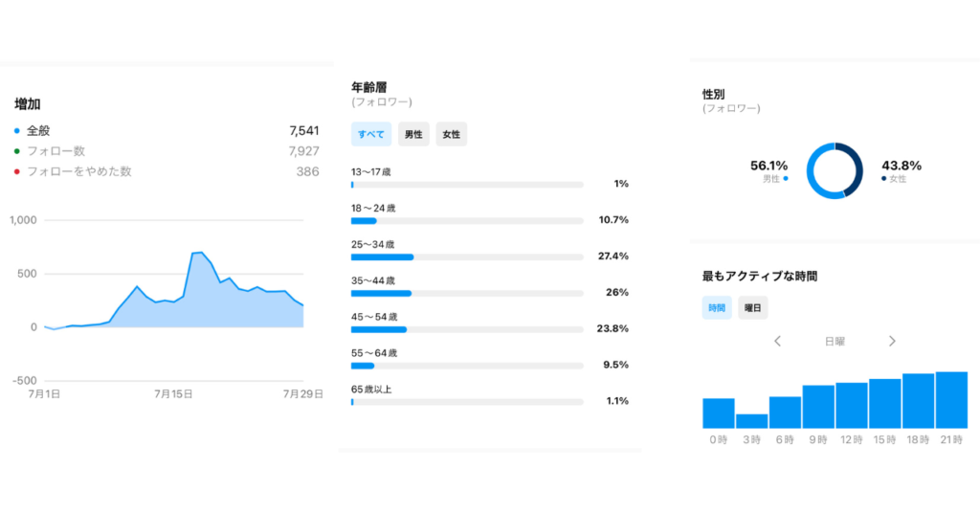
Task: Click the 35〜44歳 age bar
Action: click(x=381, y=294)
